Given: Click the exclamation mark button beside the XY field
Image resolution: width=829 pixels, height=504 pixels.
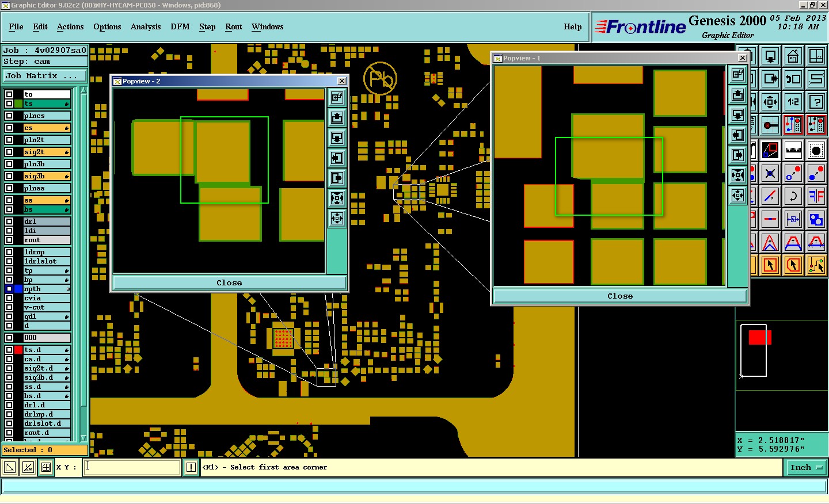Looking at the screenshot, I should [x=191, y=467].
